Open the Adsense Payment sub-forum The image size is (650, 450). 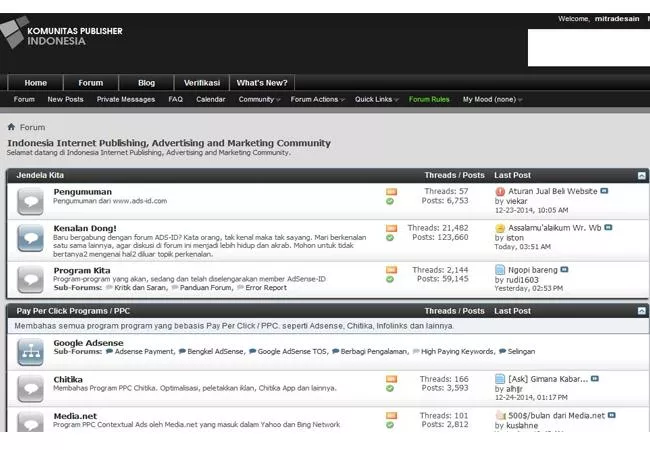coord(145,351)
